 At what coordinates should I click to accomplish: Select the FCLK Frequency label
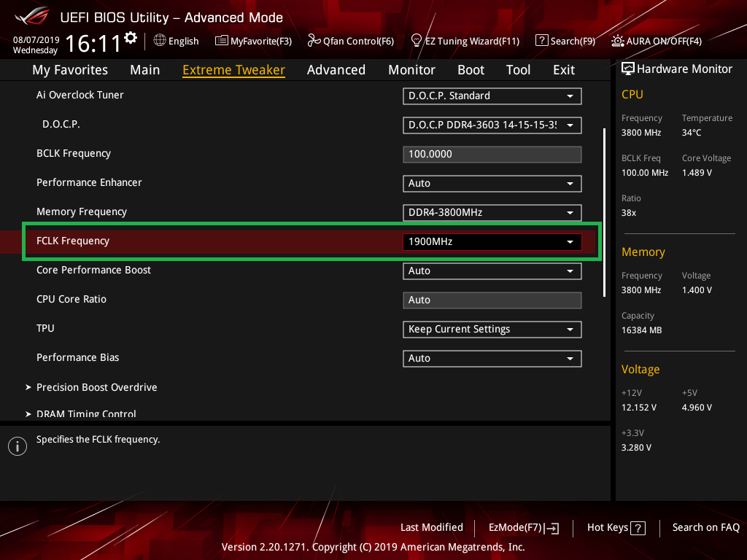pyautogui.click(x=73, y=241)
